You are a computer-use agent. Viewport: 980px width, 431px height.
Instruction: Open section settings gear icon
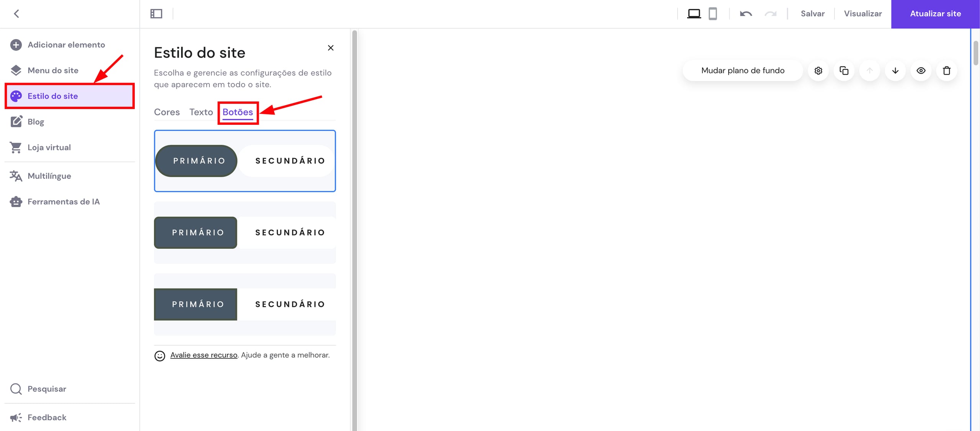point(818,70)
